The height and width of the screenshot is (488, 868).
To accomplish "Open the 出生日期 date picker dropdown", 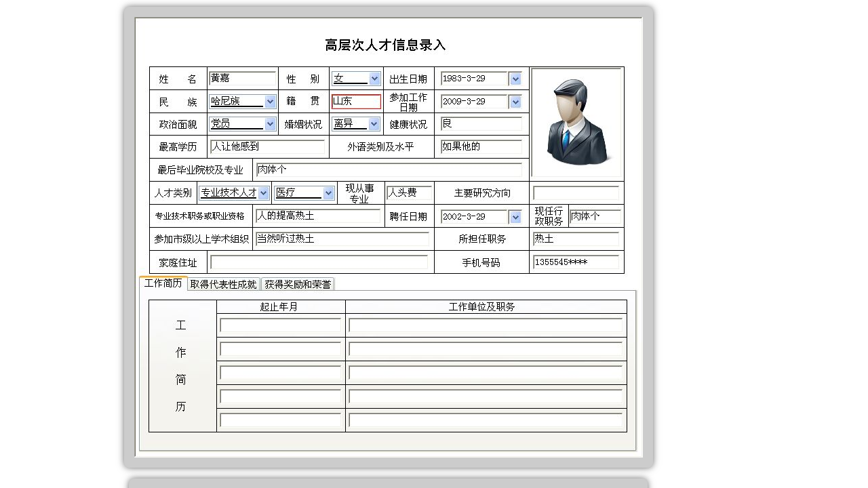I will point(515,78).
